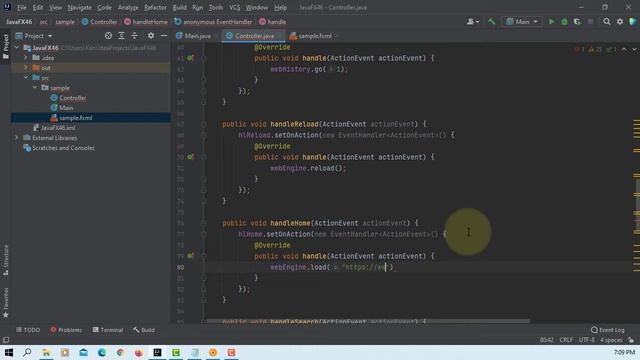Open the Windows Start menu
Screen dimensions: 640x360
[9, 352]
